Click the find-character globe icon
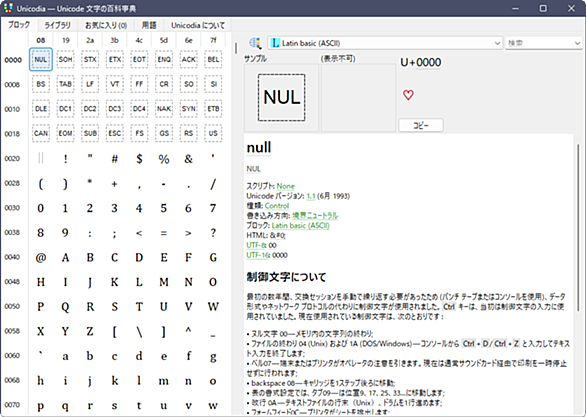This screenshot has height=417, width=586. point(255,43)
